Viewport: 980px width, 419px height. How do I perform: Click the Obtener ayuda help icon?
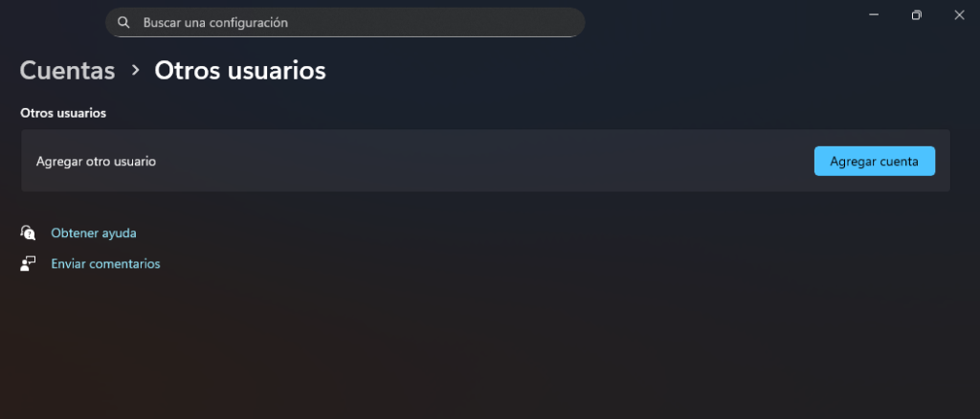[x=28, y=232]
